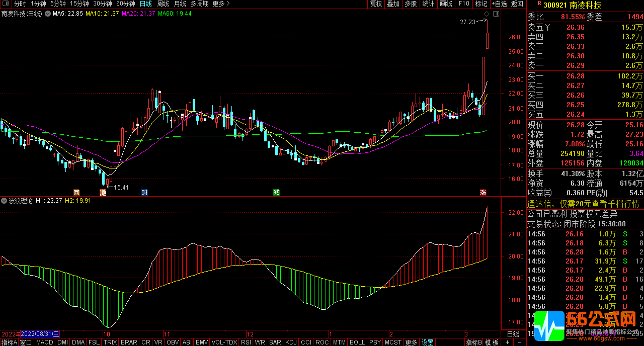Click the 多股 button

411,4
